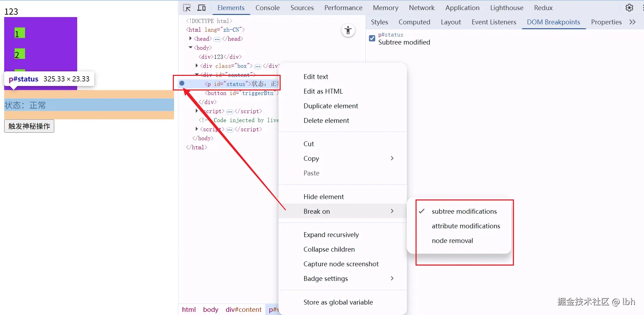Image resolution: width=644 pixels, height=315 pixels.
Task: Open the Memory tab
Action: pyautogui.click(x=386, y=8)
